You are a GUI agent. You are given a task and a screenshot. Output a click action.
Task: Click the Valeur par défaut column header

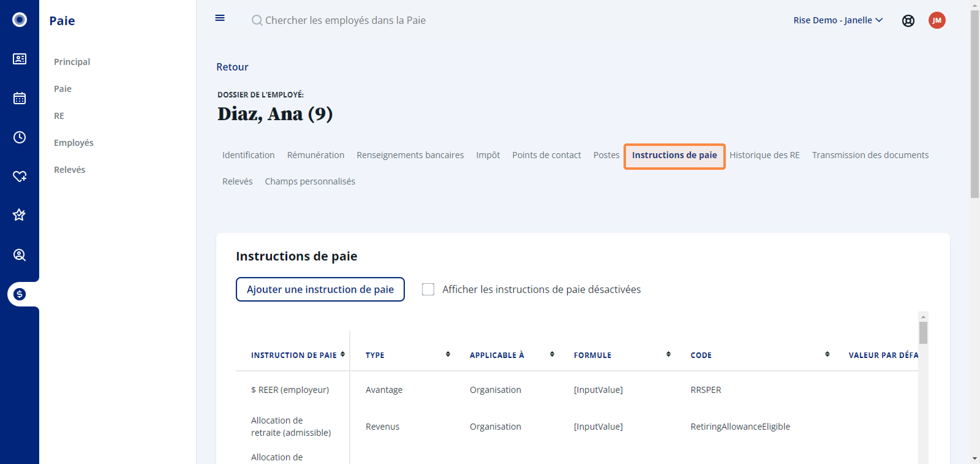pyautogui.click(x=883, y=355)
